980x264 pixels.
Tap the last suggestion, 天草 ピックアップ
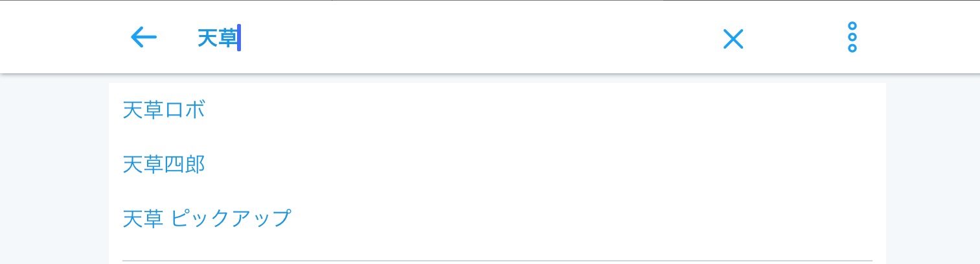click(x=207, y=219)
